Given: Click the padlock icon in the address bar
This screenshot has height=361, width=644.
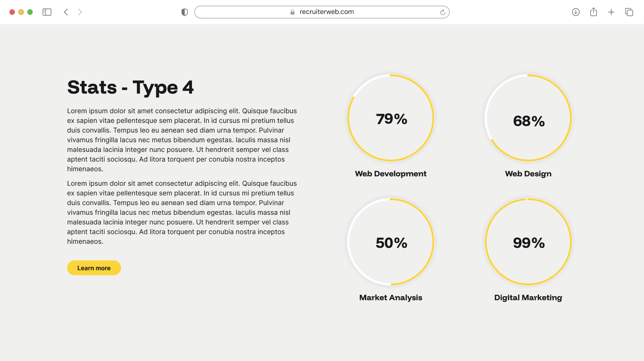Looking at the screenshot, I should [293, 12].
